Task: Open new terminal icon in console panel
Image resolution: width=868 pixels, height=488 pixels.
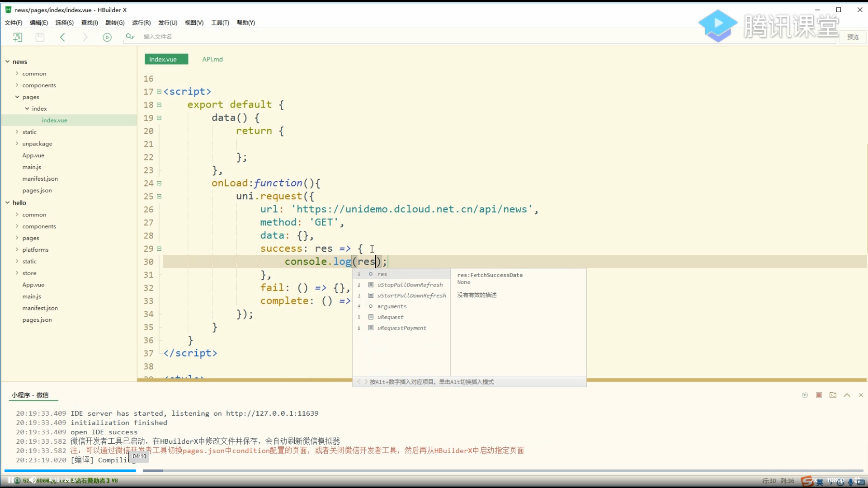Action: (833, 395)
